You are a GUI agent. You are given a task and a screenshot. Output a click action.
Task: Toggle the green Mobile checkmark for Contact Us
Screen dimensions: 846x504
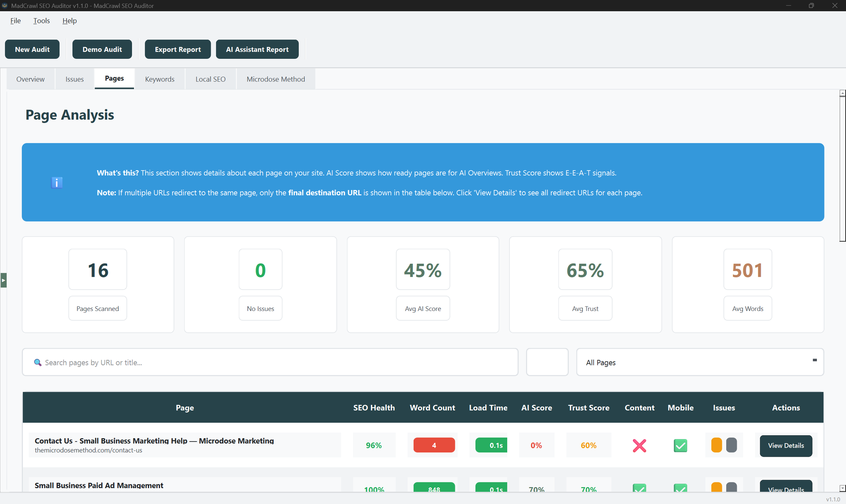(x=680, y=445)
